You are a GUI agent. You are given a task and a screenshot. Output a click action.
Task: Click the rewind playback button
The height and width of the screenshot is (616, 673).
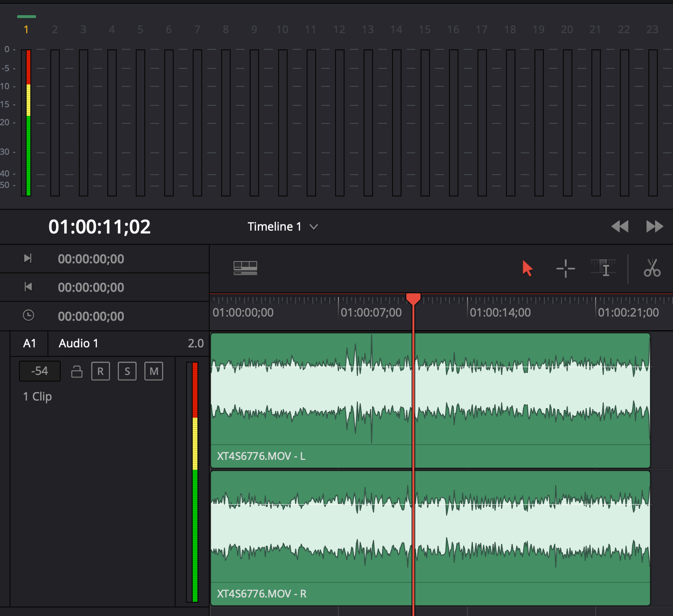(620, 226)
